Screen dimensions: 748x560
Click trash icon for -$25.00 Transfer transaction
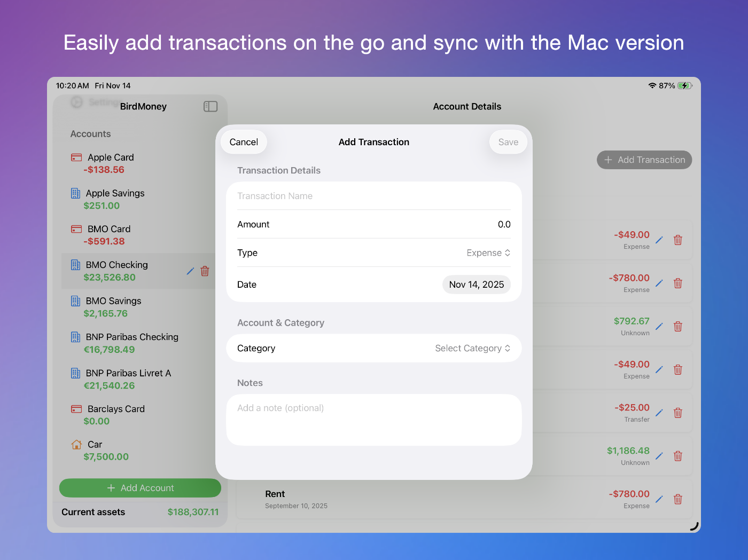(x=677, y=413)
